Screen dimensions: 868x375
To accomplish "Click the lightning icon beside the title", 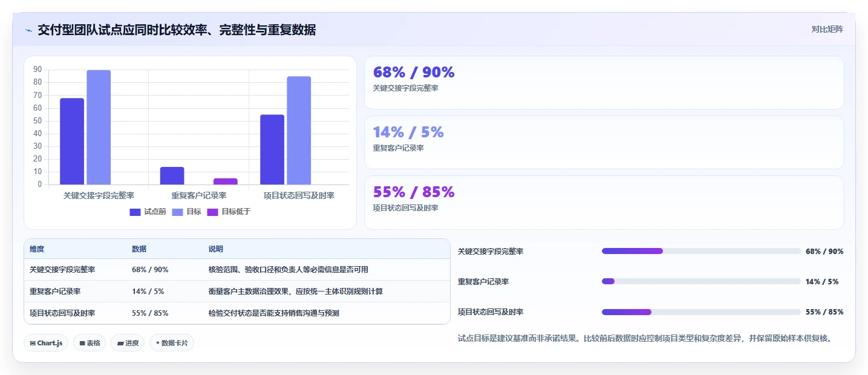I will coord(28,30).
